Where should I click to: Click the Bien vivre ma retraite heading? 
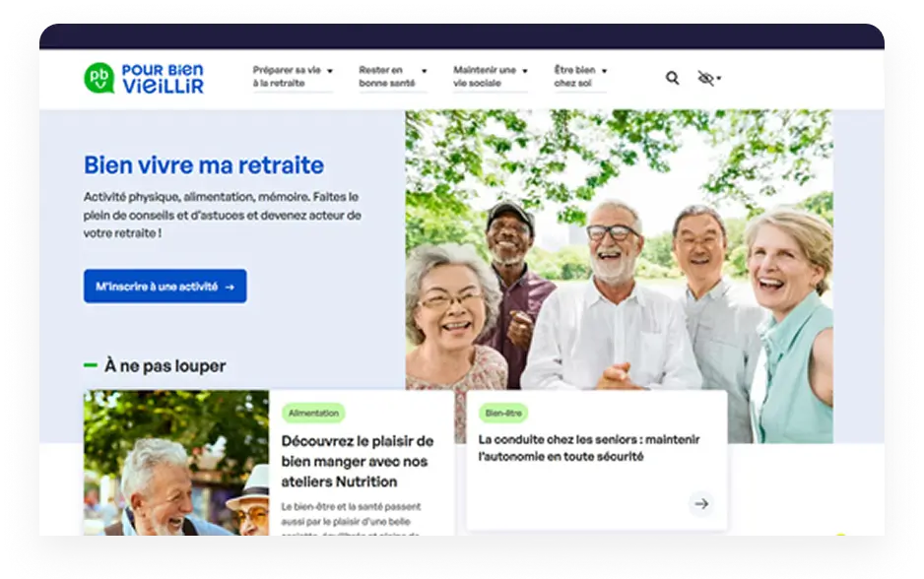(204, 164)
